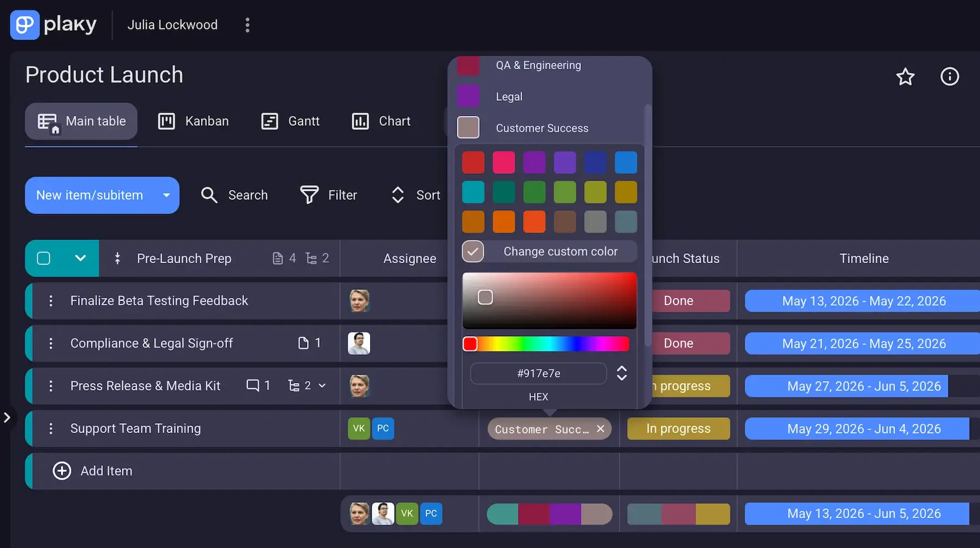Open row menu for Support Team Training

click(x=51, y=429)
